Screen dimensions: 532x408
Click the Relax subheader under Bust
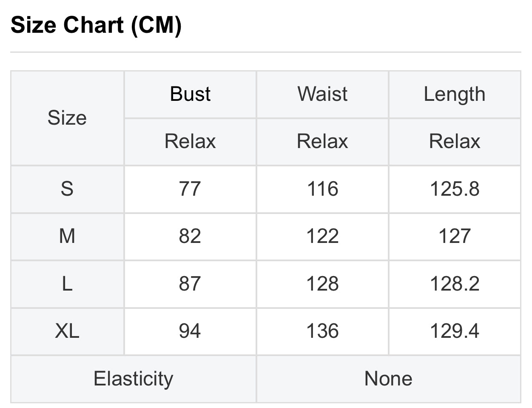(x=190, y=141)
